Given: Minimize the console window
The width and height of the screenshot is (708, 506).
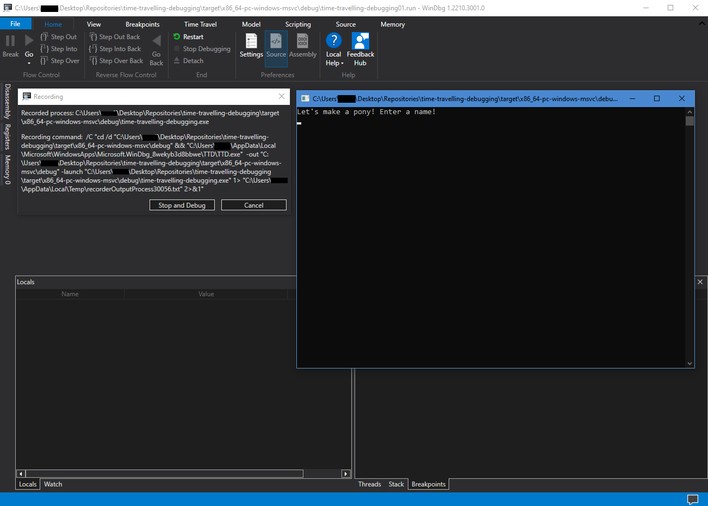Looking at the screenshot, I should pos(632,98).
